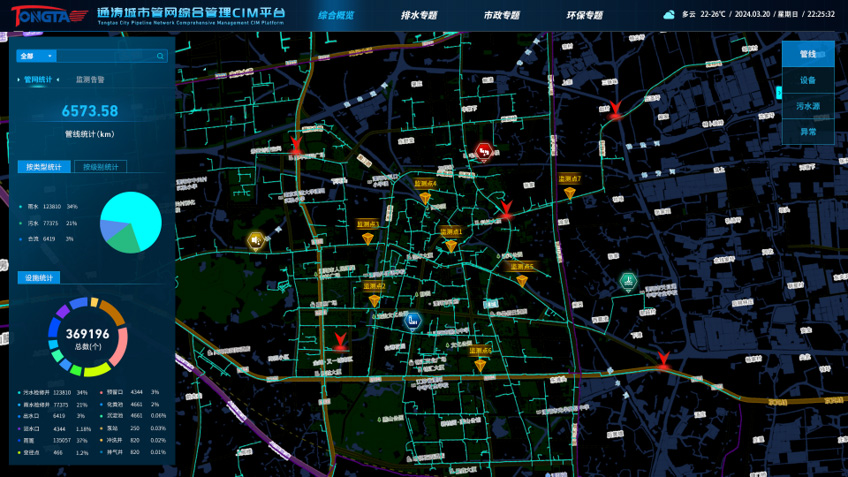Select the 监测点4 diamond marker
This screenshot has width=848, height=477.
pos(425,198)
